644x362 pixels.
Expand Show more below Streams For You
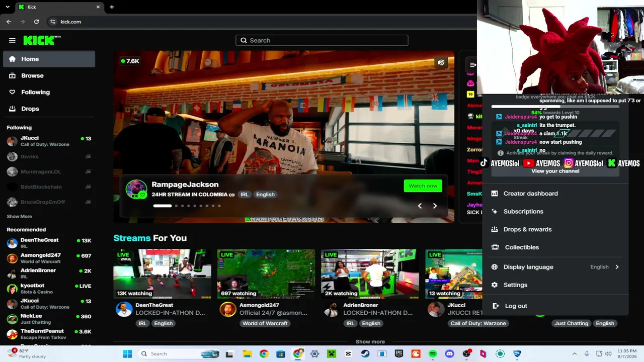[x=370, y=342]
